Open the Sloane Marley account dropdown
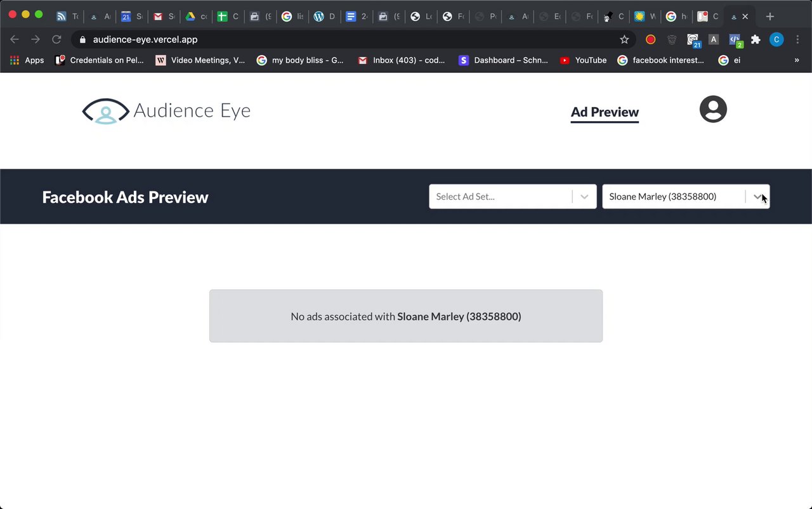812x509 pixels. (x=686, y=197)
